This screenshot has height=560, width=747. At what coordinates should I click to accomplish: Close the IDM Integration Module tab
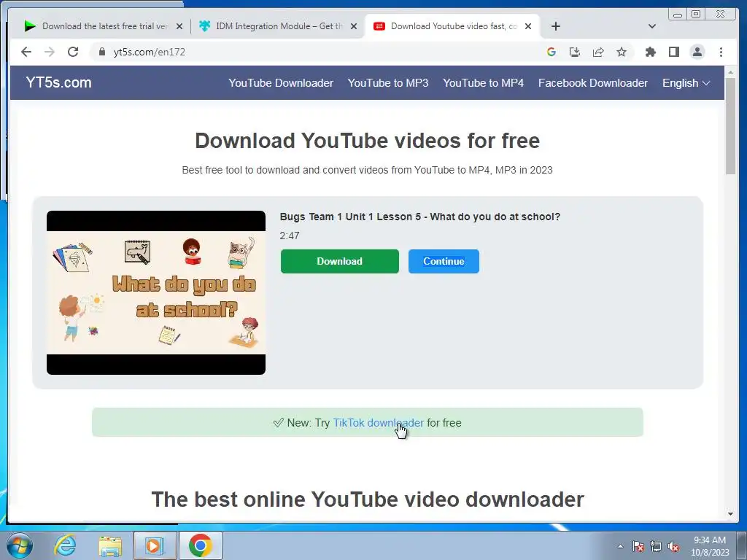(354, 26)
